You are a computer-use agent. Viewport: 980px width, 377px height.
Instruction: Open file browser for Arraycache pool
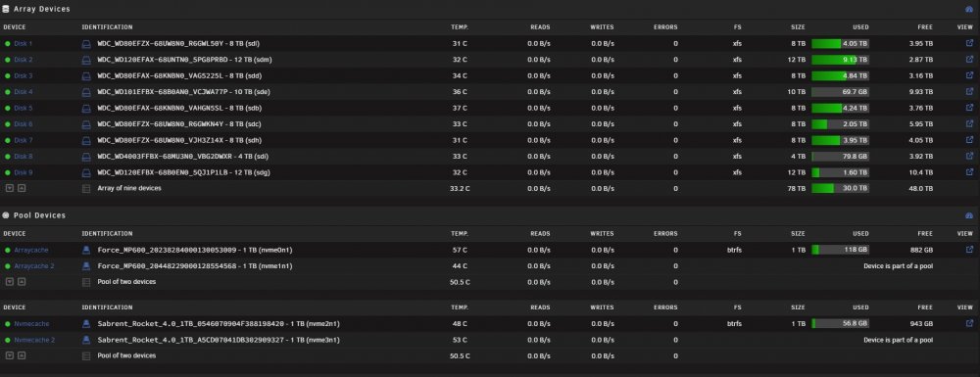point(969,250)
